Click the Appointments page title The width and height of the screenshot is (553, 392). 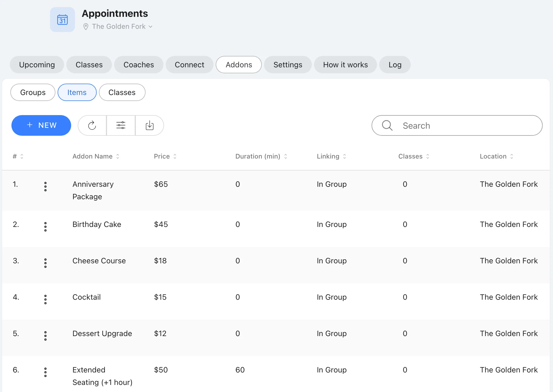(x=115, y=13)
